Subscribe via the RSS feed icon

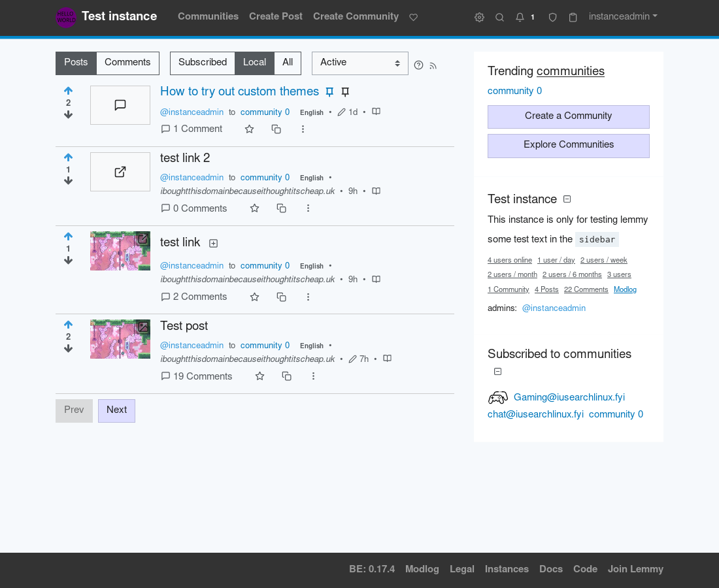pos(433,65)
